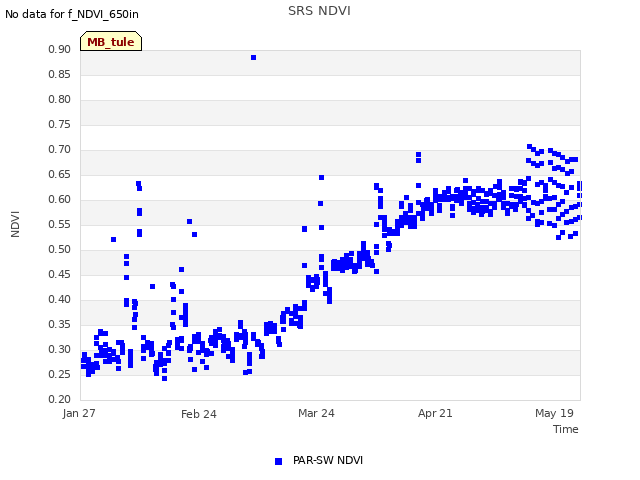Click the 0.30 y-axis tick label

60,349
